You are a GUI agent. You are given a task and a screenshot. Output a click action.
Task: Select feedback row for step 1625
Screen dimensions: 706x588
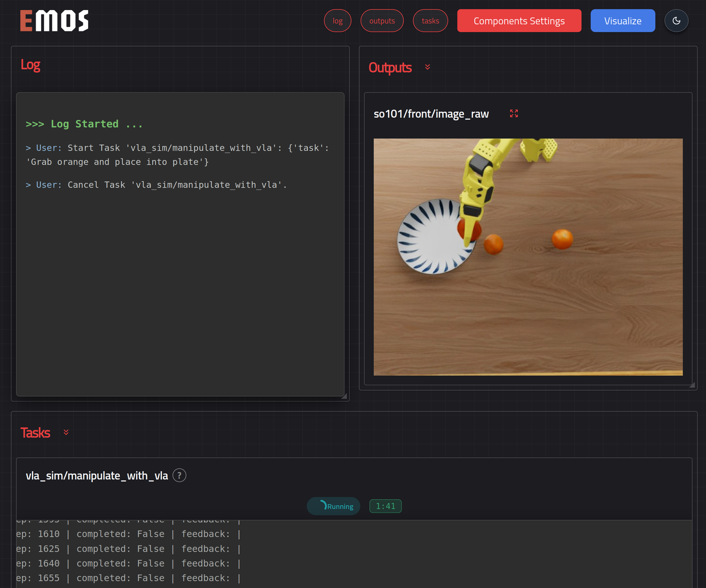128,549
